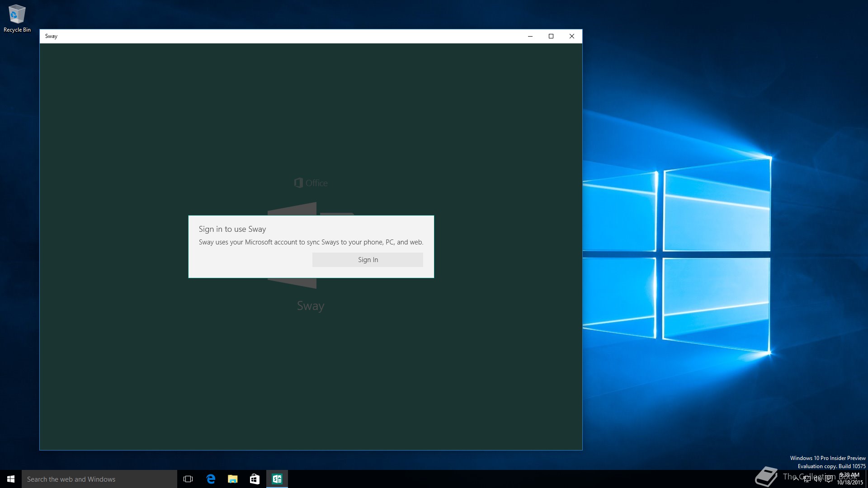Maximize the Sway window
This screenshot has height=488, width=868.
pyautogui.click(x=551, y=36)
